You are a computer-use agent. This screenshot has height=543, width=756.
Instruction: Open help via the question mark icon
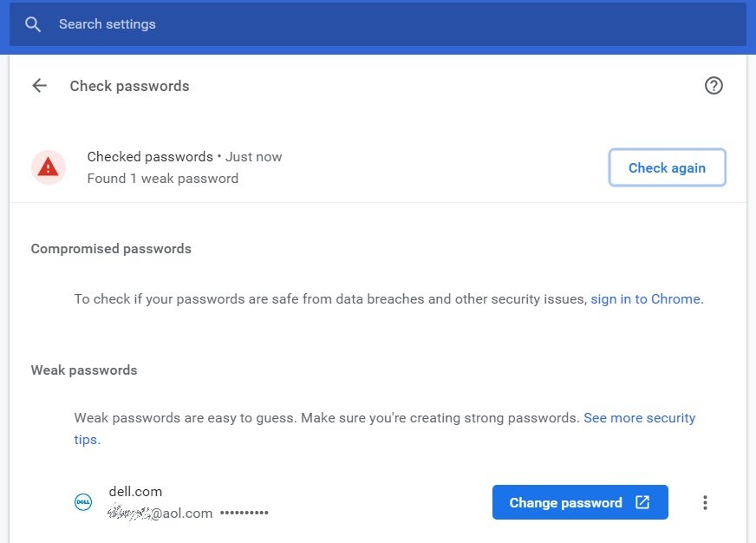point(714,85)
